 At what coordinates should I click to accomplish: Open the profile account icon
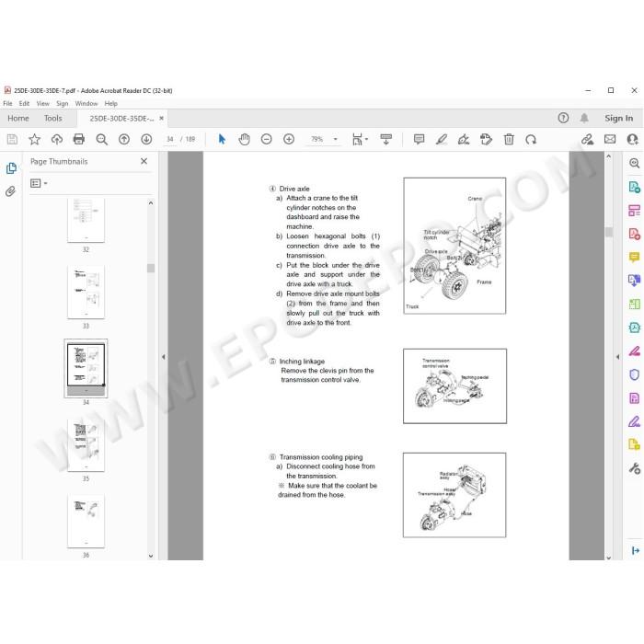click(633, 140)
